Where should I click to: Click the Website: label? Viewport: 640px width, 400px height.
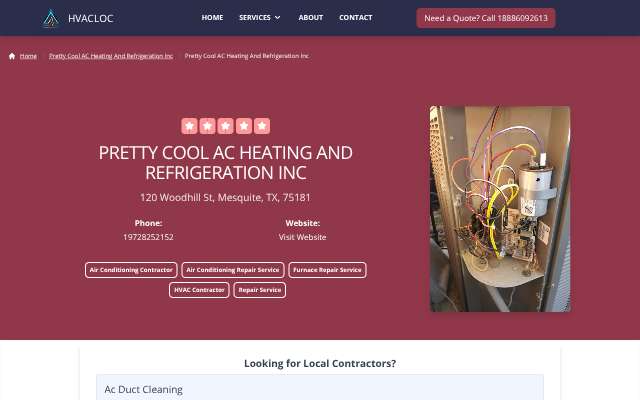click(x=302, y=223)
